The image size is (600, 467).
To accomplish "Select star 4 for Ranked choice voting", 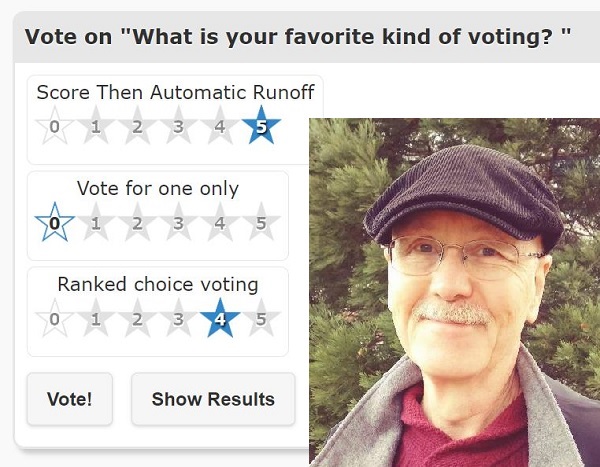I will pyautogui.click(x=220, y=318).
